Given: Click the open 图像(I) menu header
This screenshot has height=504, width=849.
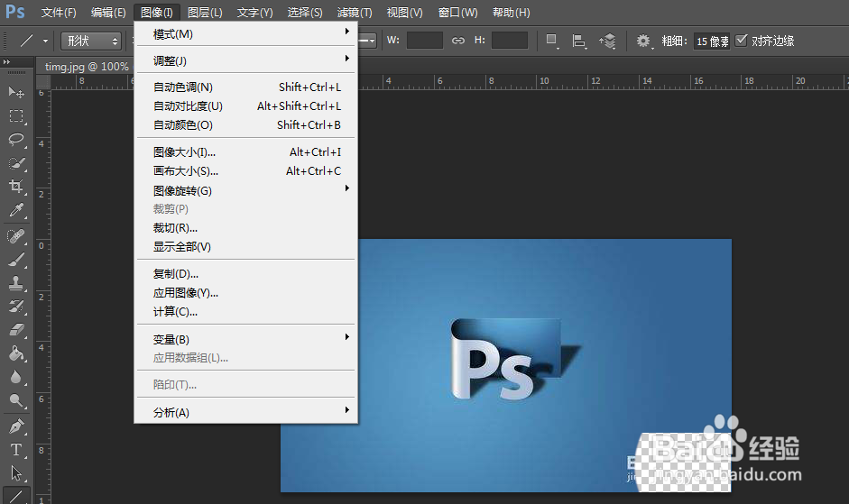Looking at the screenshot, I should (156, 12).
